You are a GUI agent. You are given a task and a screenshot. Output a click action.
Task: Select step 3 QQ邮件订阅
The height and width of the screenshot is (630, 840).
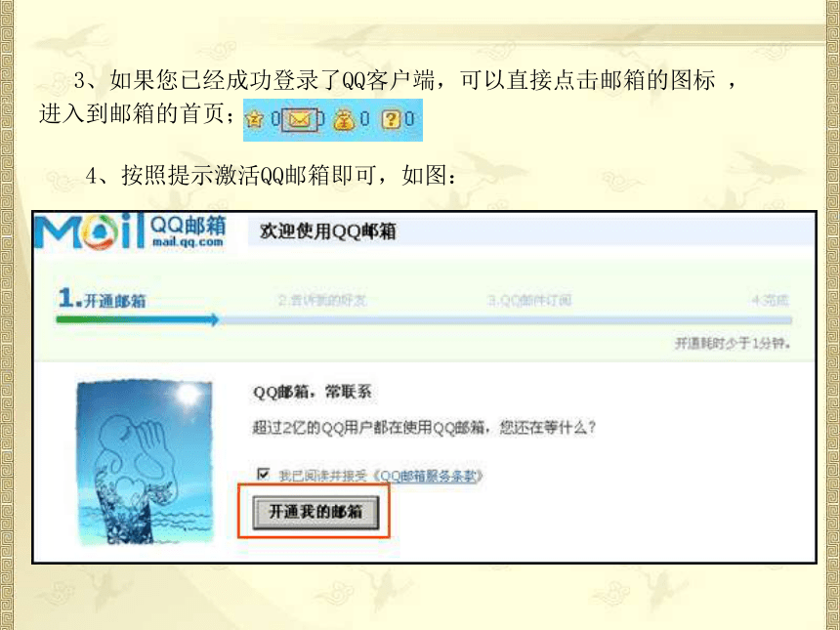point(529,300)
